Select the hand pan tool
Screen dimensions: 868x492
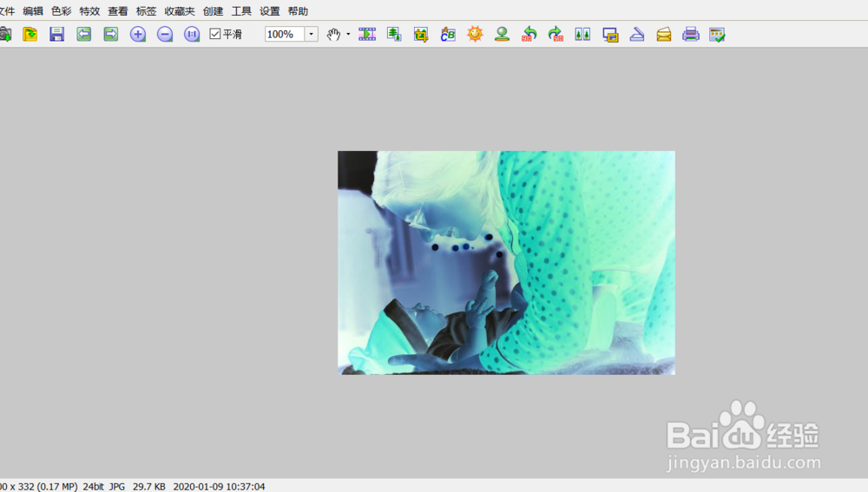pyautogui.click(x=333, y=35)
